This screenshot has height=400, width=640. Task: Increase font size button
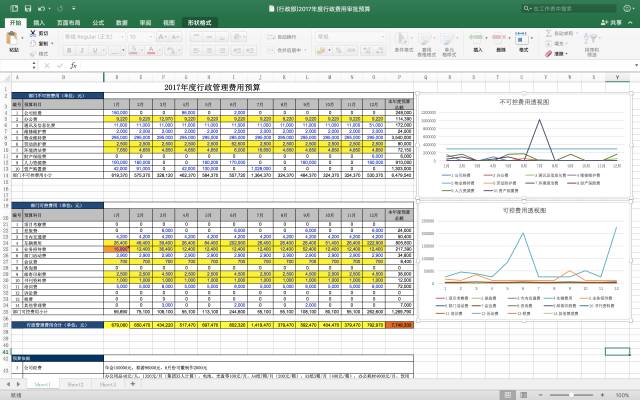pyautogui.click(x=162, y=37)
